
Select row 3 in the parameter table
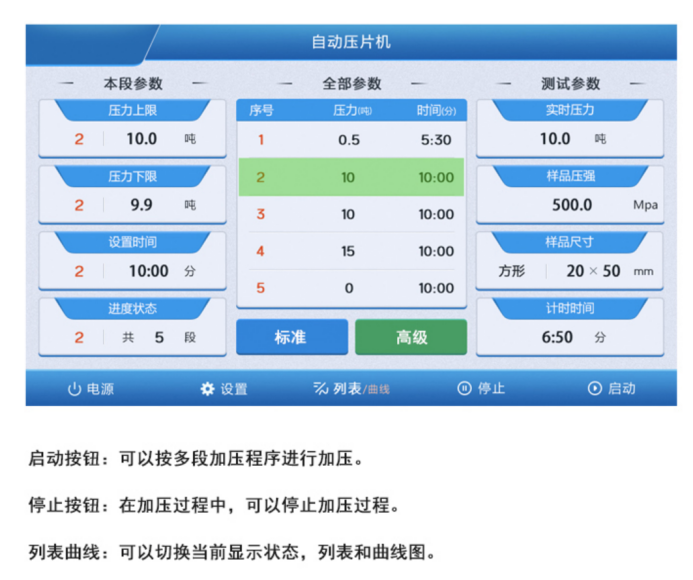[x=351, y=214]
